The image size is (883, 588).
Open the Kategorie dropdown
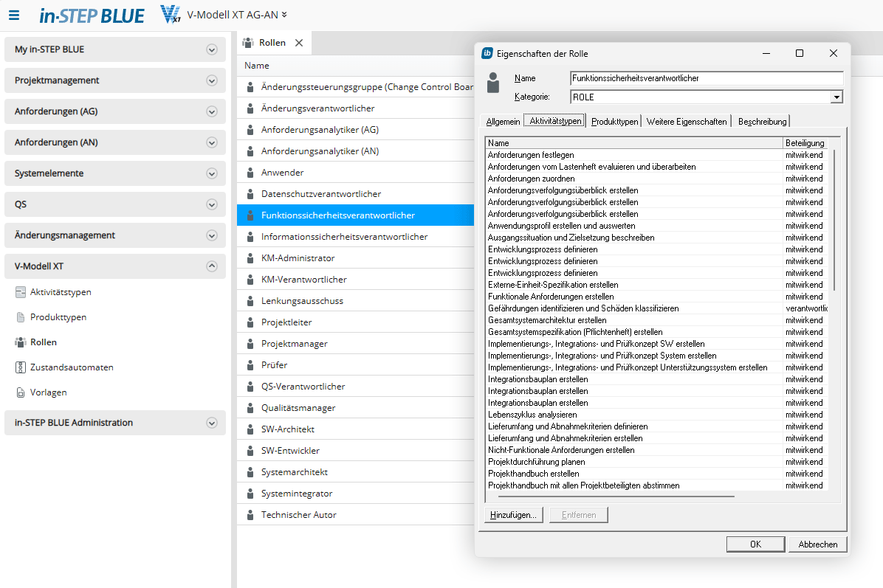click(x=836, y=97)
